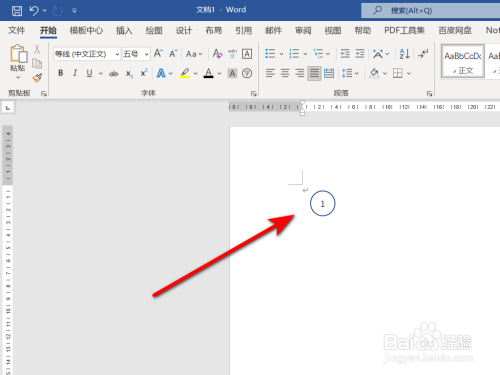Open the phonetic guide (拼音) tool
This screenshot has width=500, height=375.
(x=232, y=53)
